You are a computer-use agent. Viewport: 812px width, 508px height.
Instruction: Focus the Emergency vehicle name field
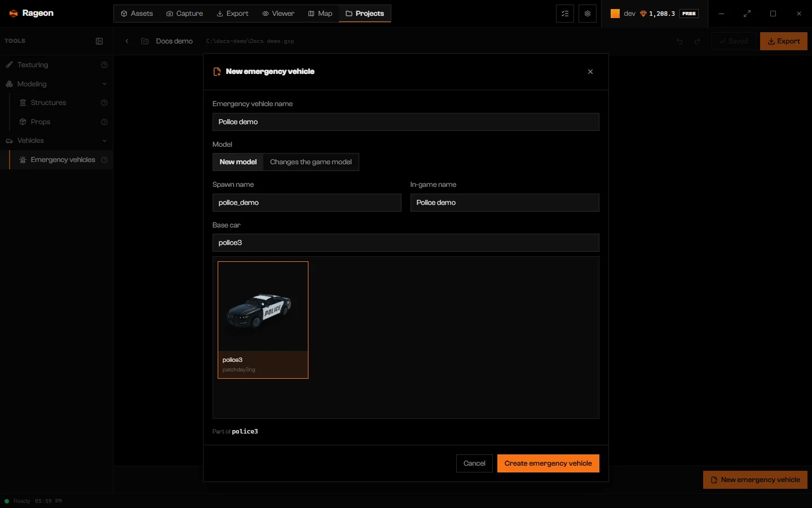tap(406, 122)
